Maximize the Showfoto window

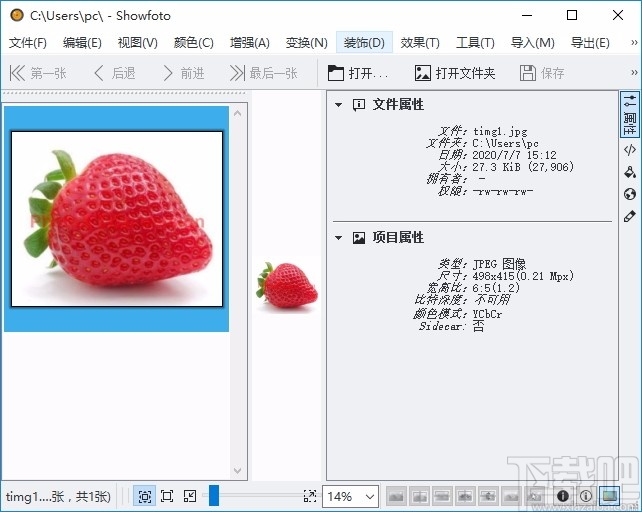tap(572, 16)
